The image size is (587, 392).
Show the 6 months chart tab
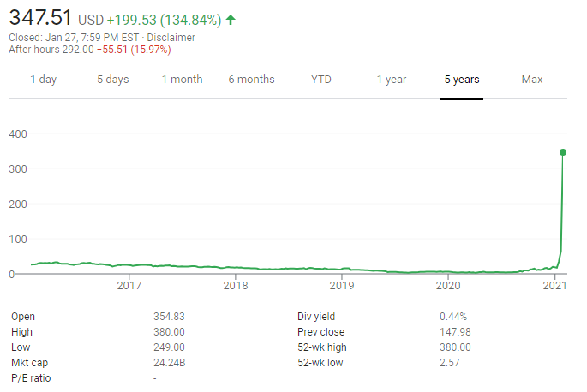click(251, 80)
